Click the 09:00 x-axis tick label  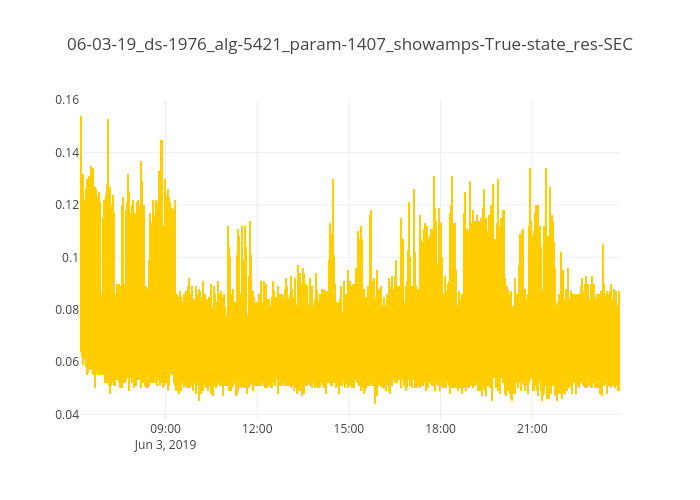165,429
